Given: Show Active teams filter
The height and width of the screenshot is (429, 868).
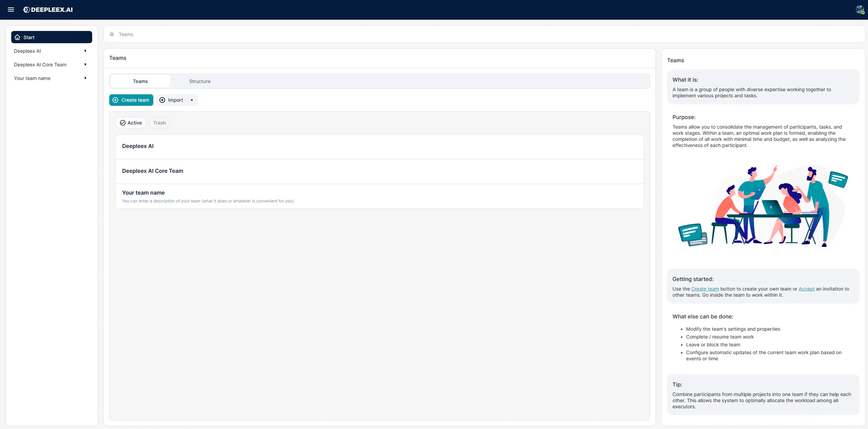Looking at the screenshot, I should [131, 123].
